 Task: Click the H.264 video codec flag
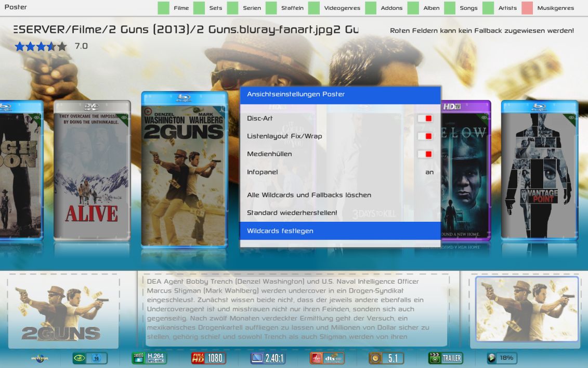[149, 358]
